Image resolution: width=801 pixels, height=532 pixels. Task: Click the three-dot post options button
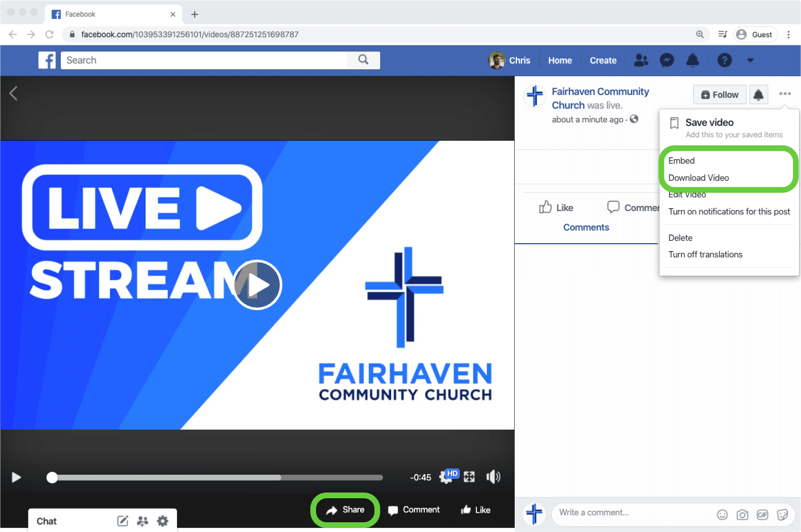click(785, 93)
